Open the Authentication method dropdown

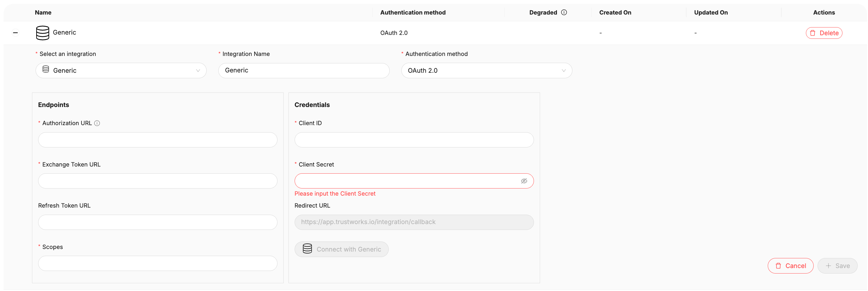486,70
